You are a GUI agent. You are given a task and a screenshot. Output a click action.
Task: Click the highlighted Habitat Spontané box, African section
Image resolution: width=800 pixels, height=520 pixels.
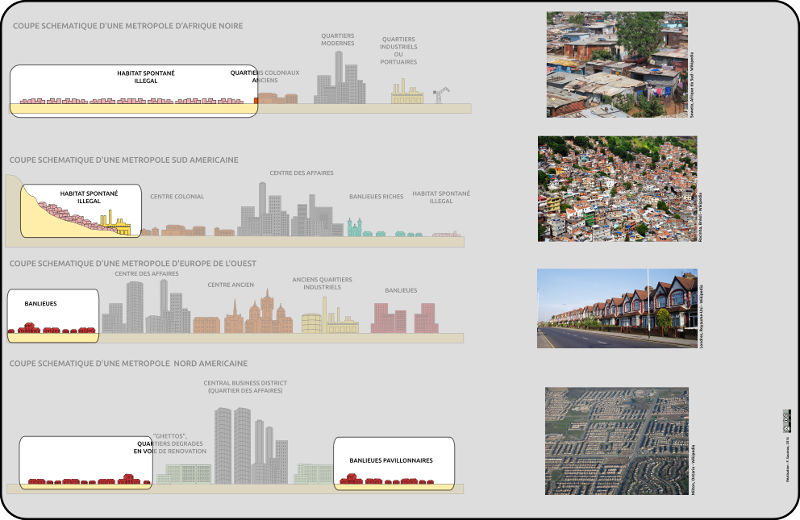tap(133, 91)
